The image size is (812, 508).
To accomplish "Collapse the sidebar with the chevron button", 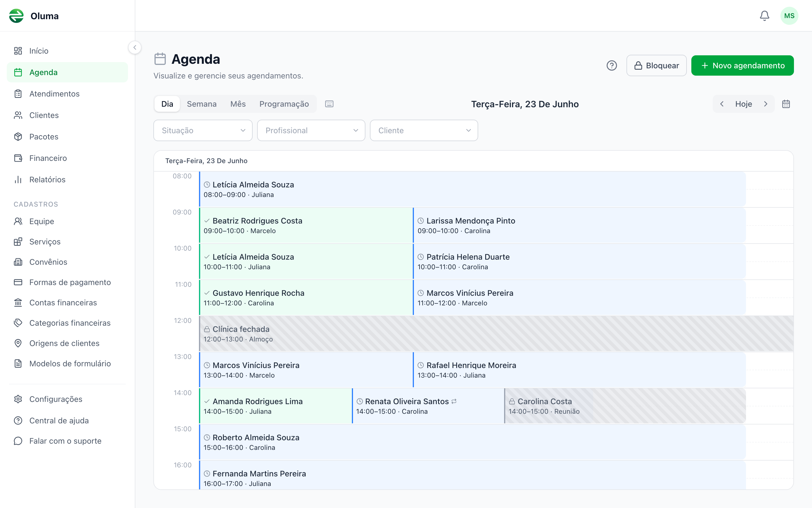I will coord(135,47).
